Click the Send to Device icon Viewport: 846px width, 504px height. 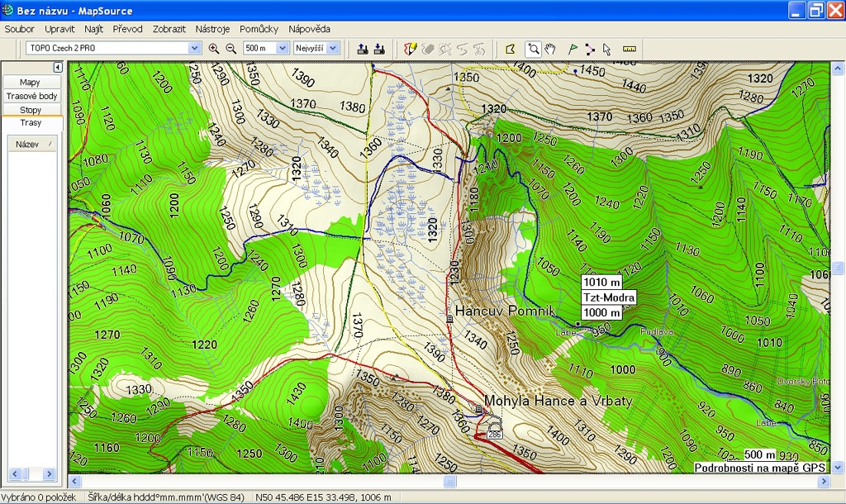364,49
